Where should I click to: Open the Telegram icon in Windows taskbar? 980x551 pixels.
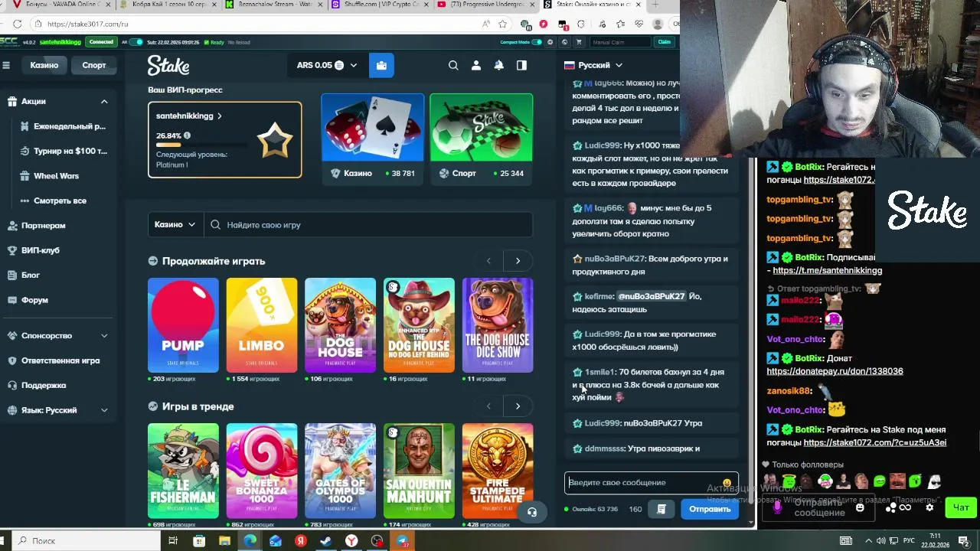(x=403, y=541)
